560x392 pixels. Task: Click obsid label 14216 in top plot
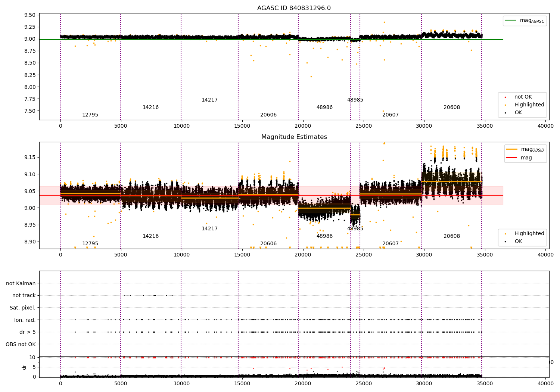point(150,108)
